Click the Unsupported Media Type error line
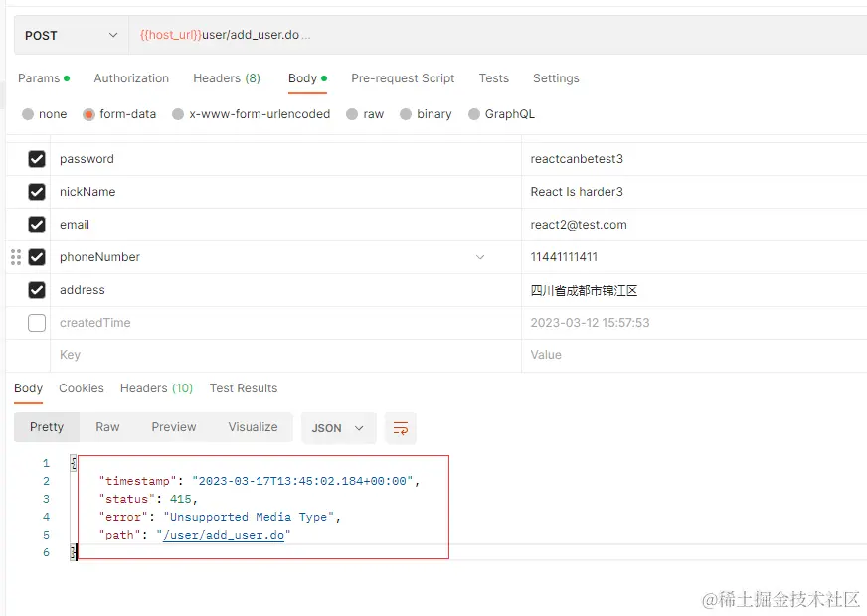This screenshot has width=867, height=616. pos(220,517)
